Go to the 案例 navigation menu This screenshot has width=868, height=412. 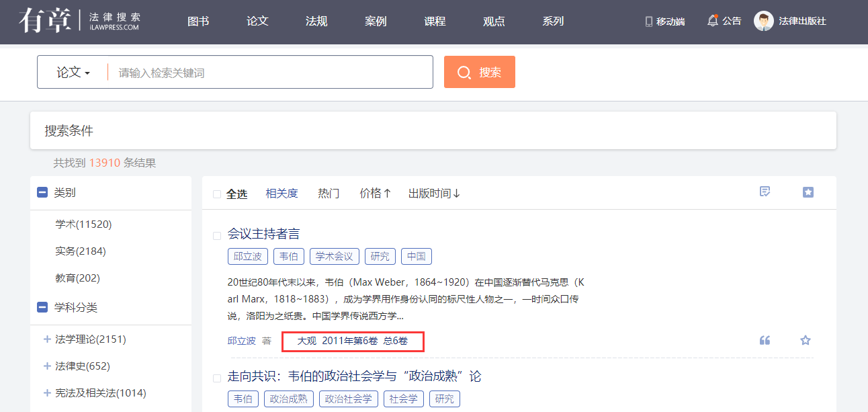pyautogui.click(x=376, y=22)
